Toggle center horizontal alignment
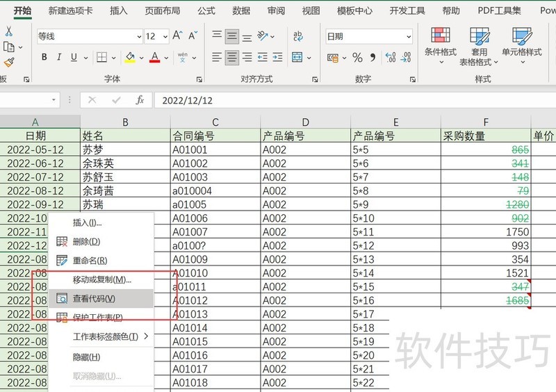556x392 pixels. click(232, 58)
